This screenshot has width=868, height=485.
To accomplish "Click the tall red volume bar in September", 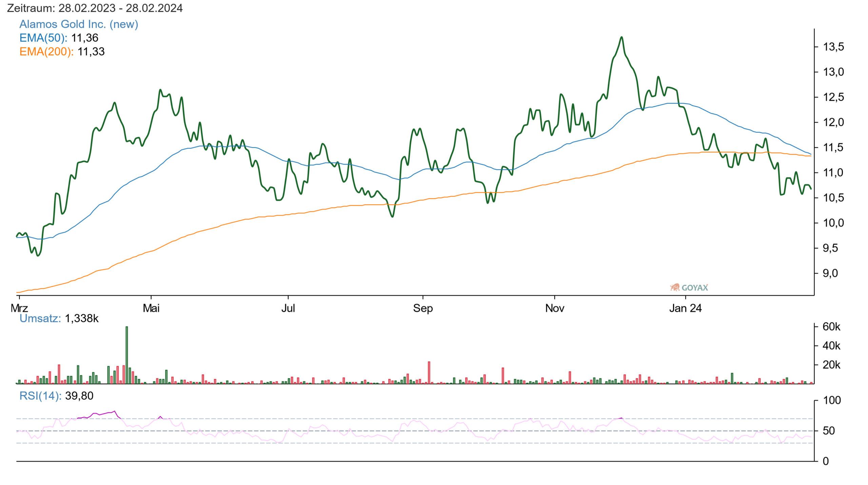I will [x=429, y=373].
